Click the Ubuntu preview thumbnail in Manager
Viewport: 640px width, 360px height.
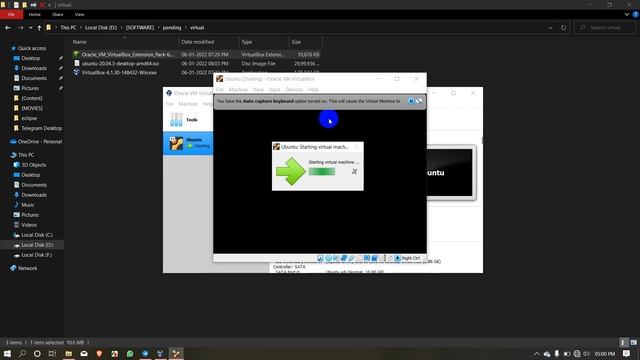[450, 173]
